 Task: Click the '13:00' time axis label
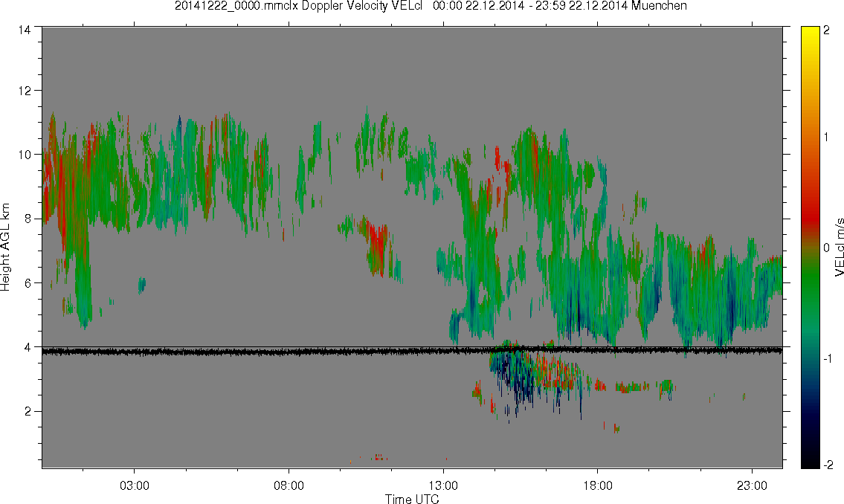[443, 485]
